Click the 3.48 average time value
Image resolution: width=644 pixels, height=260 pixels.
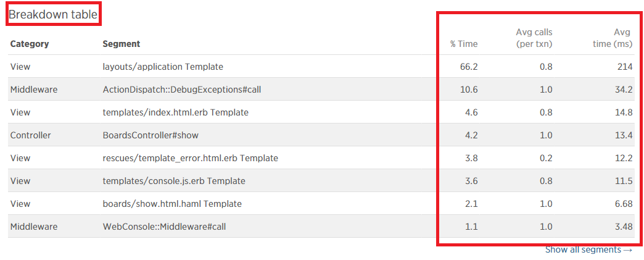tap(624, 227)
